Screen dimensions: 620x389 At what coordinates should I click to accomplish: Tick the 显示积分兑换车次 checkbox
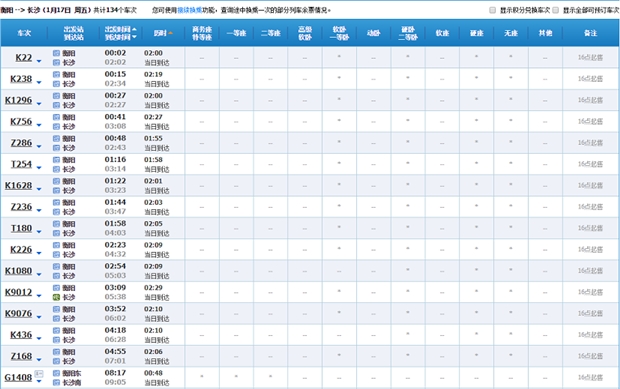[x=492, y=10]
